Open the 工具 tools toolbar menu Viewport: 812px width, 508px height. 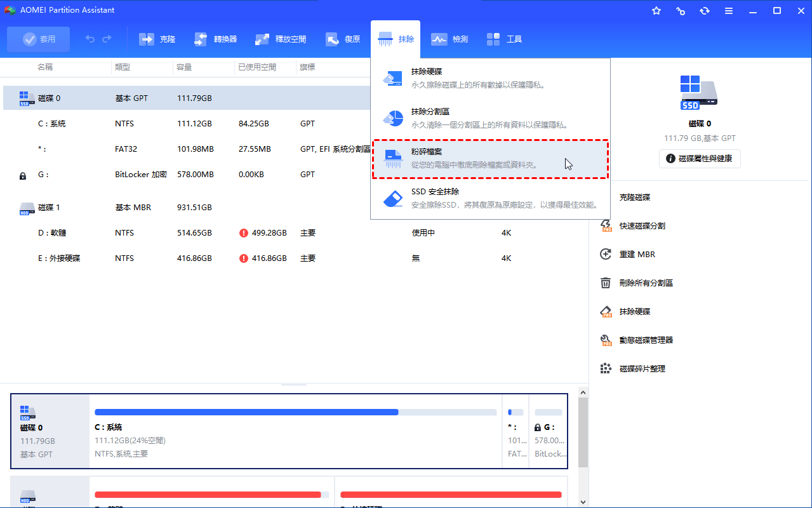point(504,39)
